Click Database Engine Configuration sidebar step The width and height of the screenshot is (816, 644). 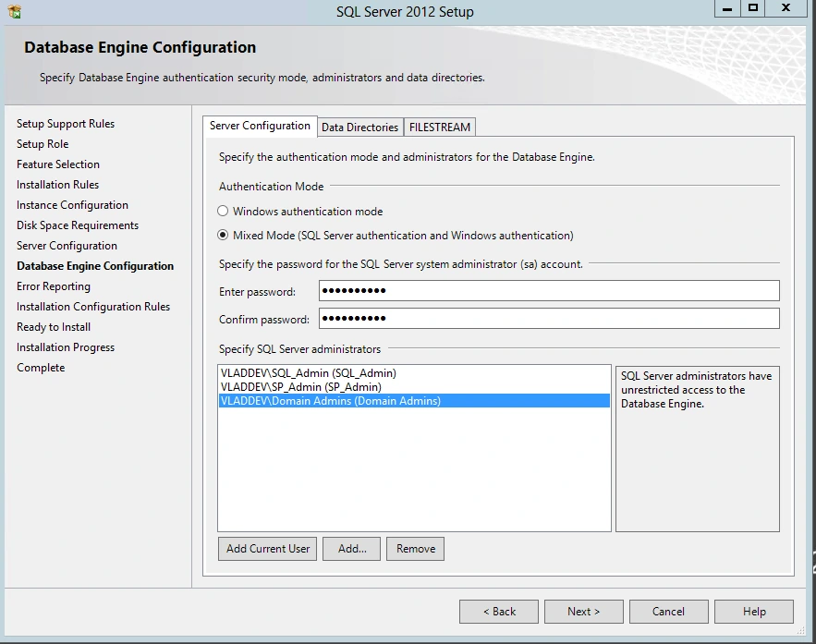(95, 266)
